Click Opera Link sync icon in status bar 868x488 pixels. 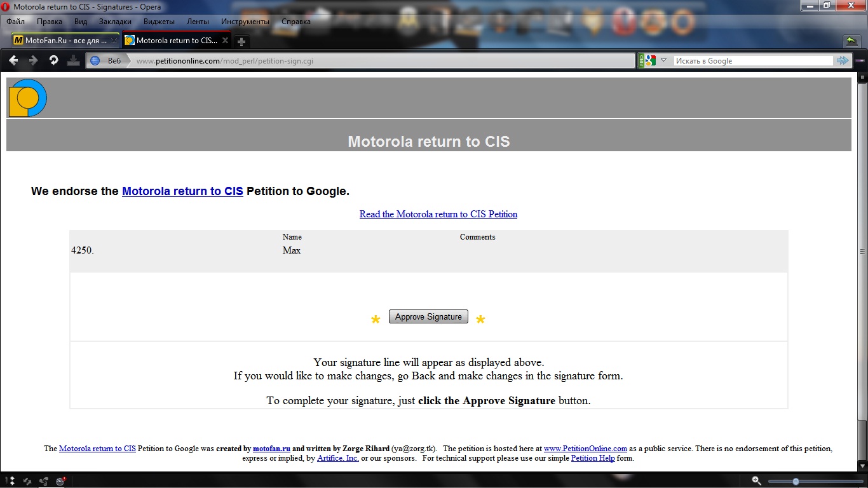click(27, 481)
